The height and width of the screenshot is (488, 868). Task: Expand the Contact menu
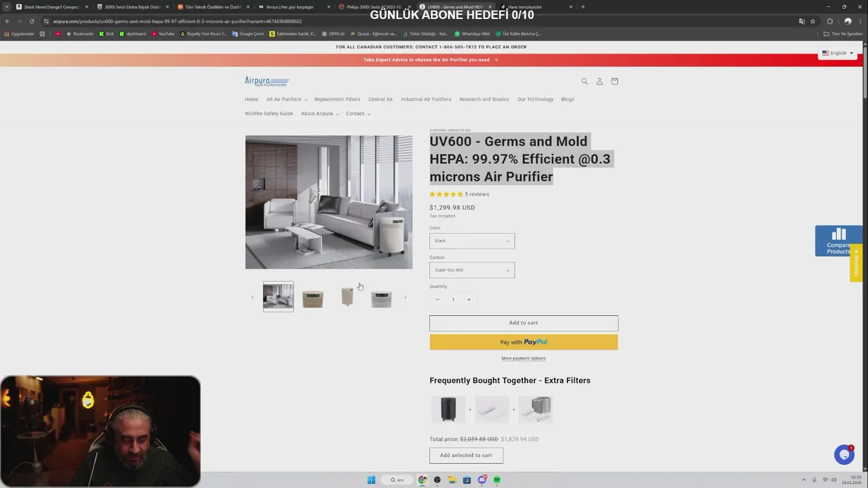click(358, 114)
